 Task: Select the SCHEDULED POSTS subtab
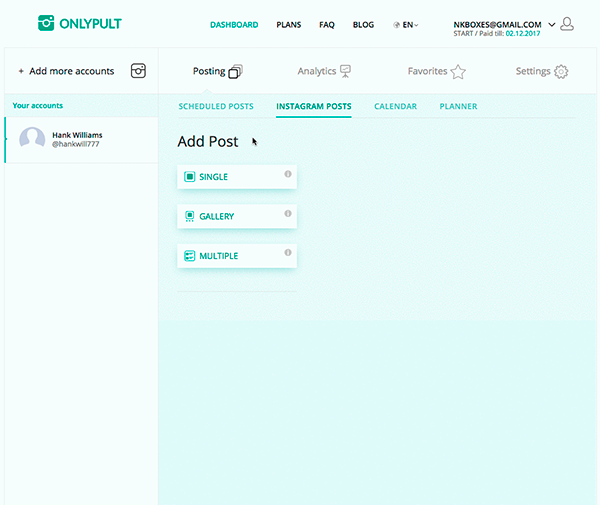tap(216, 106)
